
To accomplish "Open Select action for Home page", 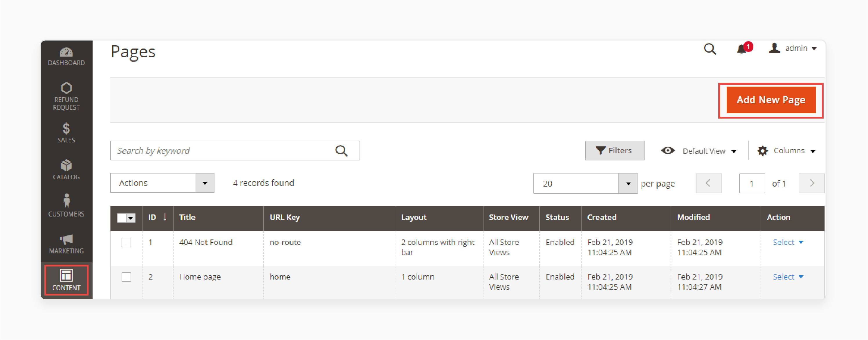I will coord(788,277).
